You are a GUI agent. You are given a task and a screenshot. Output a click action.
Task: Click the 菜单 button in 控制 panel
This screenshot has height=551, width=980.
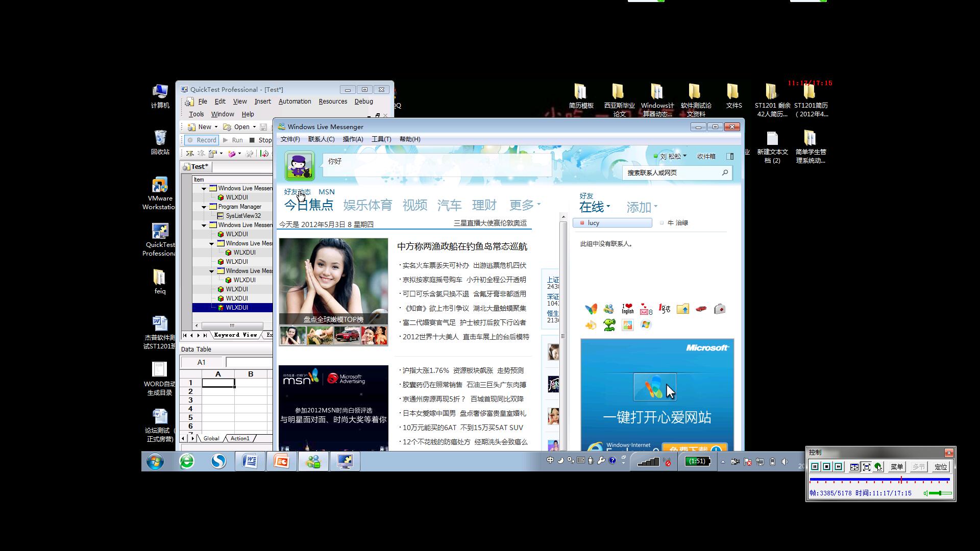coord(897,467)
